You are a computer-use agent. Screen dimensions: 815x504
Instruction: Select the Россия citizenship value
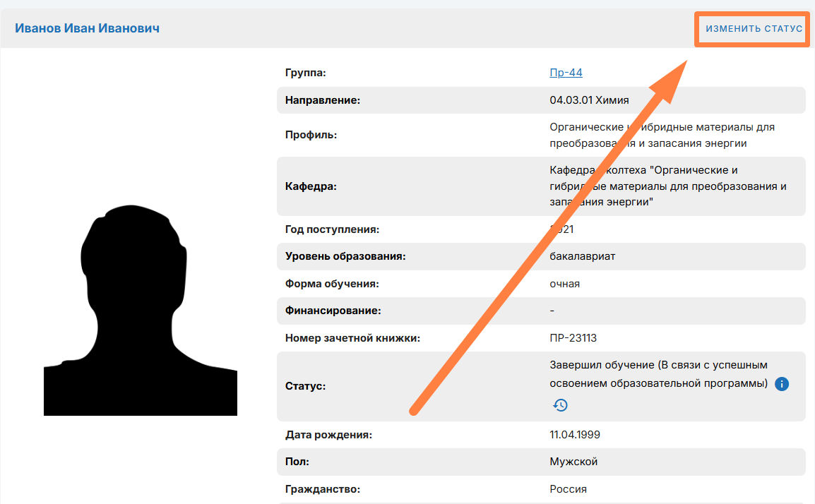[x=568, y=489]
